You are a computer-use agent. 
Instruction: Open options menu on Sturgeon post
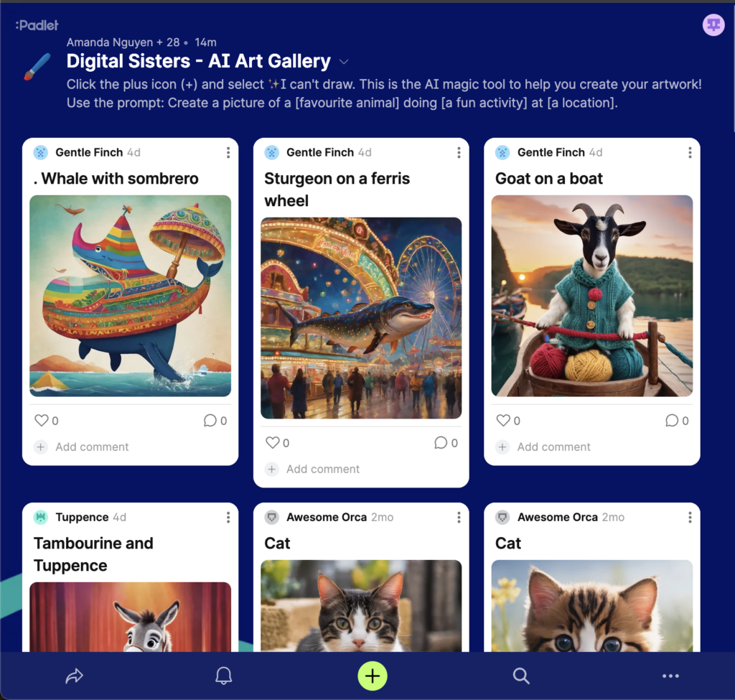[x=459, y=152]
